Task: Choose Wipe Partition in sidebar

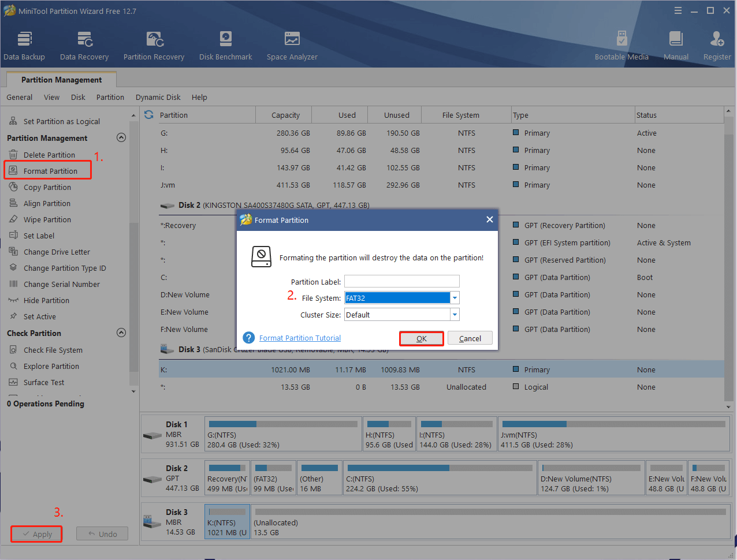Action: 47,219
